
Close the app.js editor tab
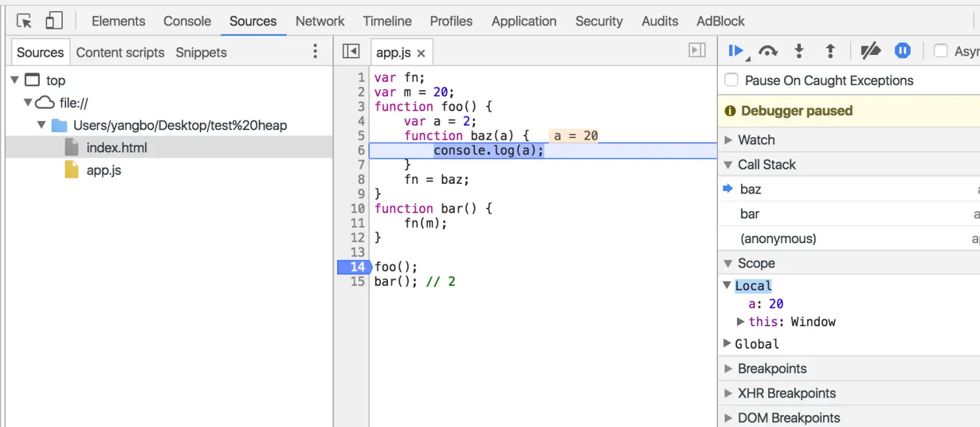point(421,53)
